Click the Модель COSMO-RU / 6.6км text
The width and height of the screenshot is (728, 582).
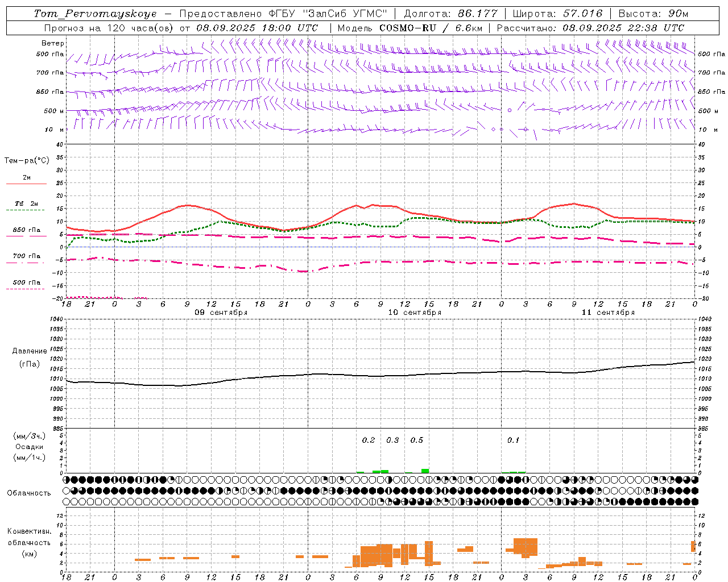(410, 28)
